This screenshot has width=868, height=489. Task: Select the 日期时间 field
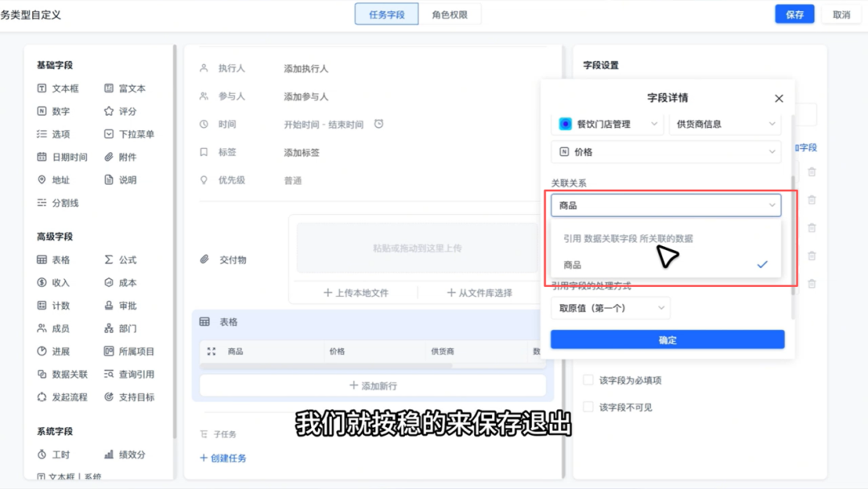pos(63,158)
